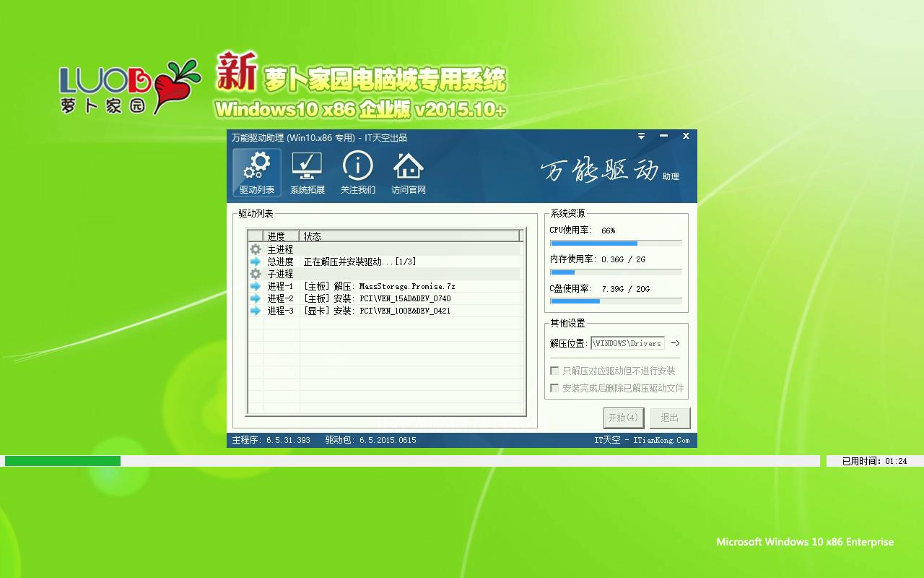Click the arrow browse button next to path

(675, 343)
